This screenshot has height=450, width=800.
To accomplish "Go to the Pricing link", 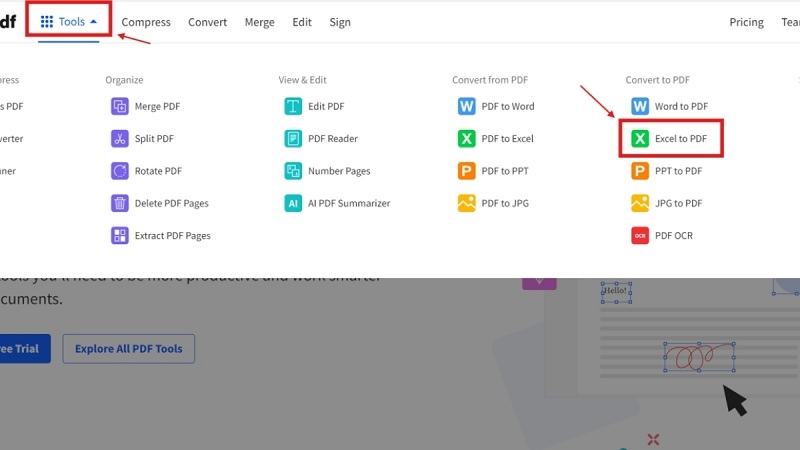I will tap(746, 22).
